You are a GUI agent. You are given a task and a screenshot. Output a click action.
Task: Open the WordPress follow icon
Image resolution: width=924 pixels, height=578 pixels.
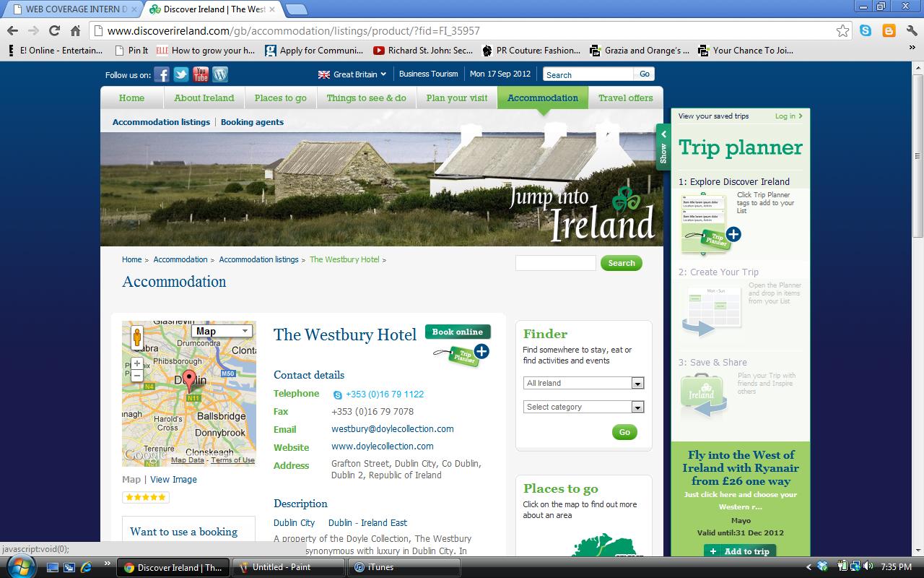(x=220, y=74)
